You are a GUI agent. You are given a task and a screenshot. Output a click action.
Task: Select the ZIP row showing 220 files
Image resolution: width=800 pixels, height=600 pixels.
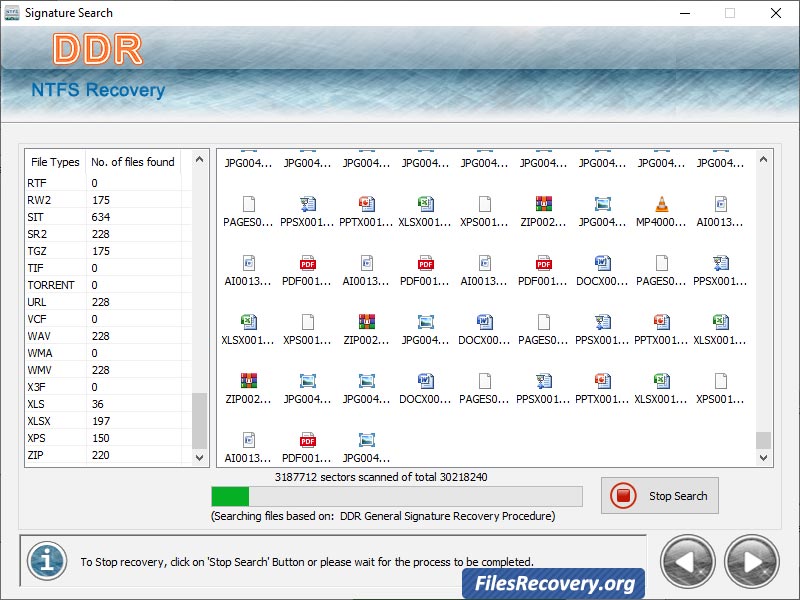coord(109,455)
